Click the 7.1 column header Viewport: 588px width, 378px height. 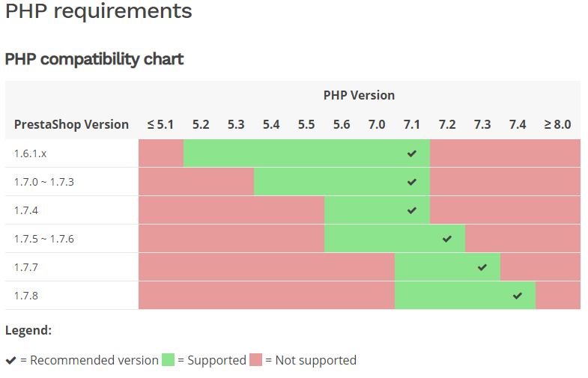pyautogui.click(x=412, y=124)
